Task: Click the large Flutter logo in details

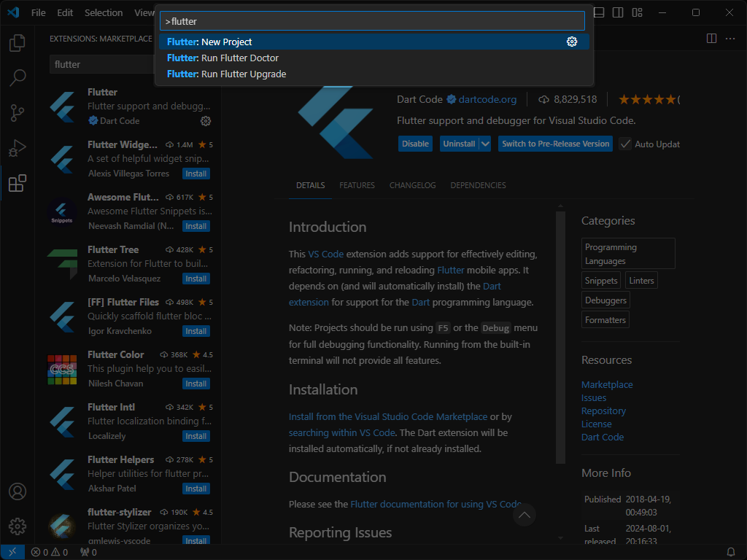Action: click(336, 122)
